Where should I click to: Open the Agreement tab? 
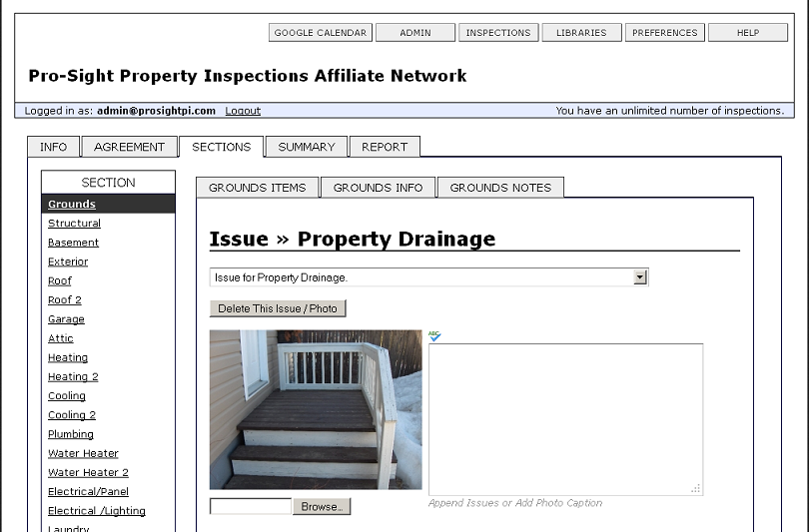[130, 147]
